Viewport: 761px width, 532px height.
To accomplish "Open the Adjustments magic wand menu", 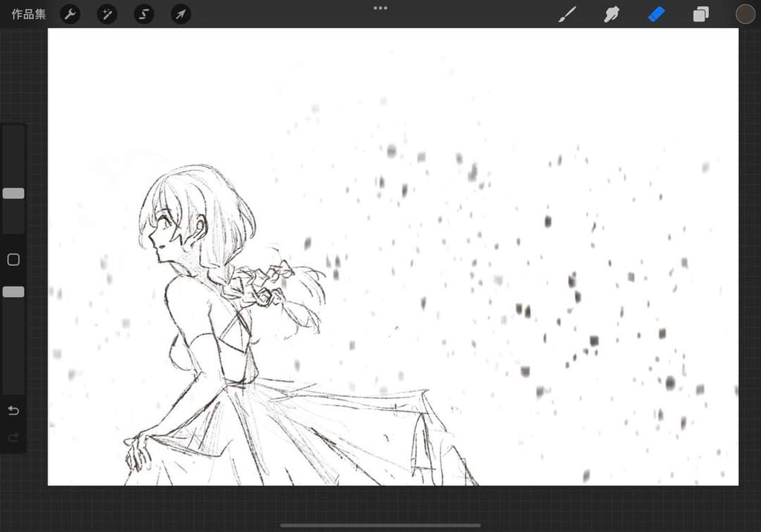I will click(107, 14).
